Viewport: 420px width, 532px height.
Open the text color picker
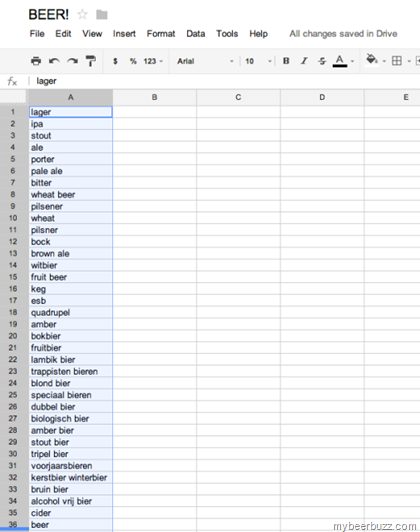(x=343, y=61)
